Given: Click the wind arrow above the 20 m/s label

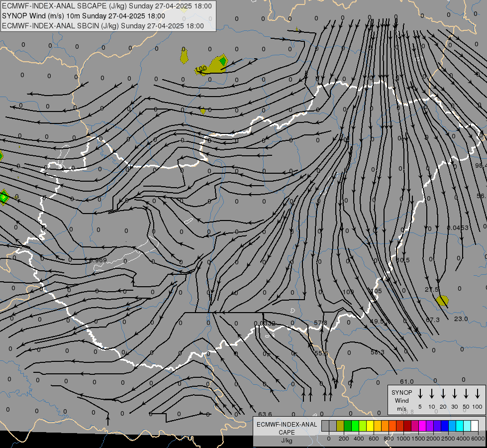Looking at the screenshot, I should pyautogui.click(x=443, y=394).
